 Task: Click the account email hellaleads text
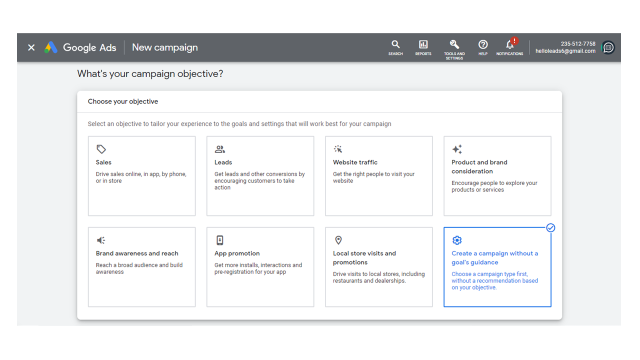(x=565, y=51)
